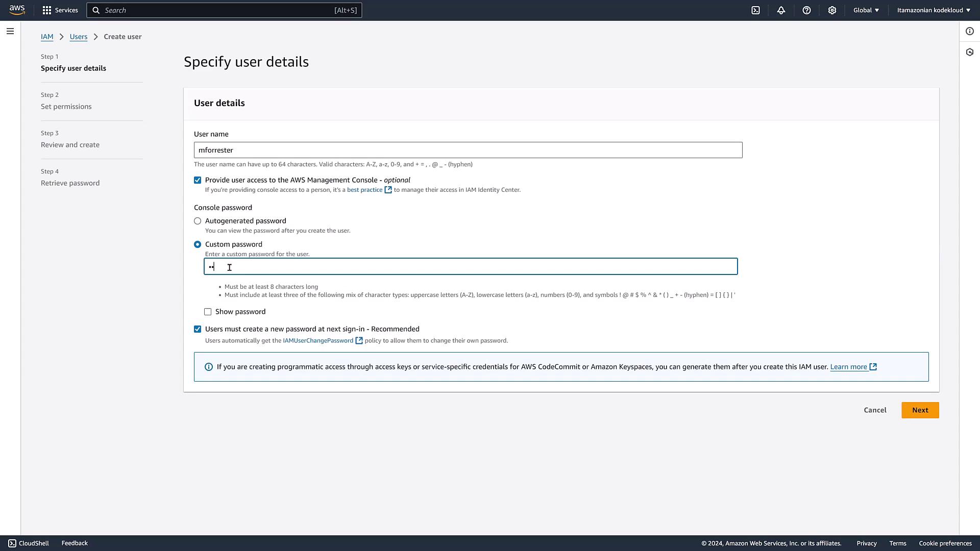Open the IAMUserChangePassword policy link
980x551 pixels.
(x=318, y=341)
